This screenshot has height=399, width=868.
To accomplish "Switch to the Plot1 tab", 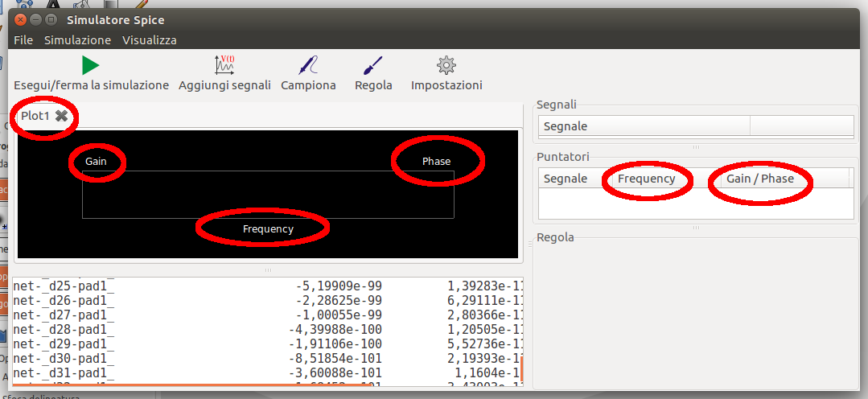I will 35,116.
